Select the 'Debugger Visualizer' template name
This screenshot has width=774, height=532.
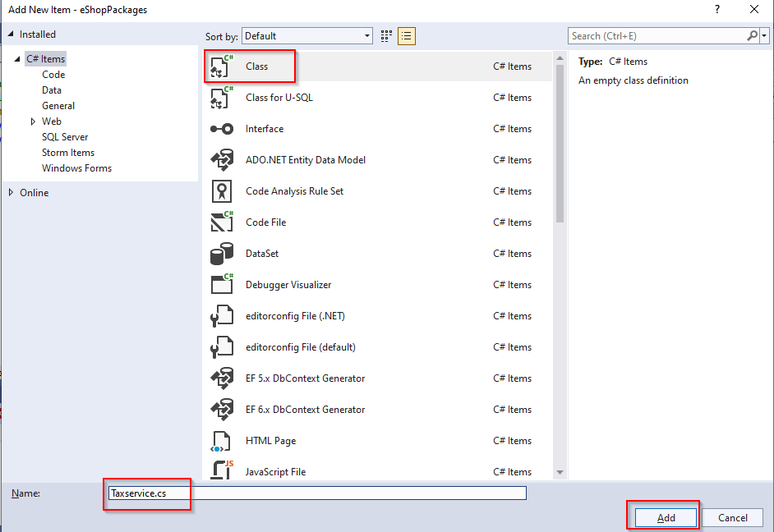coord(288,285)
